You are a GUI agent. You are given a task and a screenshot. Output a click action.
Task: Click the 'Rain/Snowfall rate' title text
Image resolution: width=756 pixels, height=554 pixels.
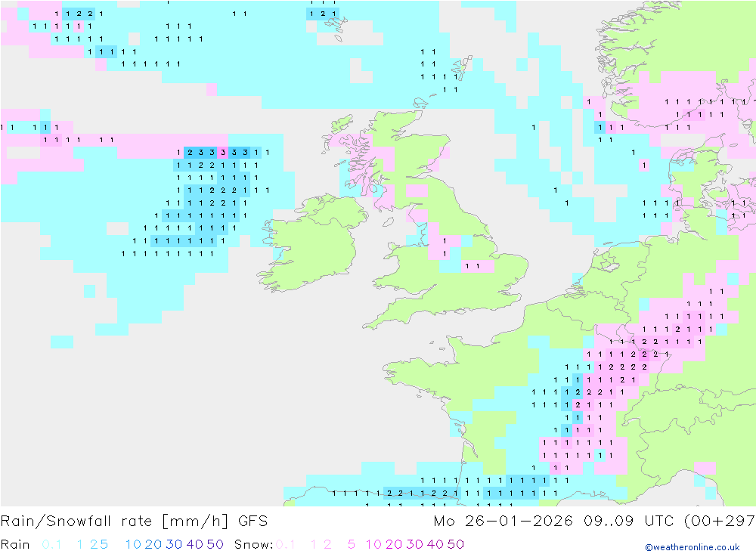point(76,522)
